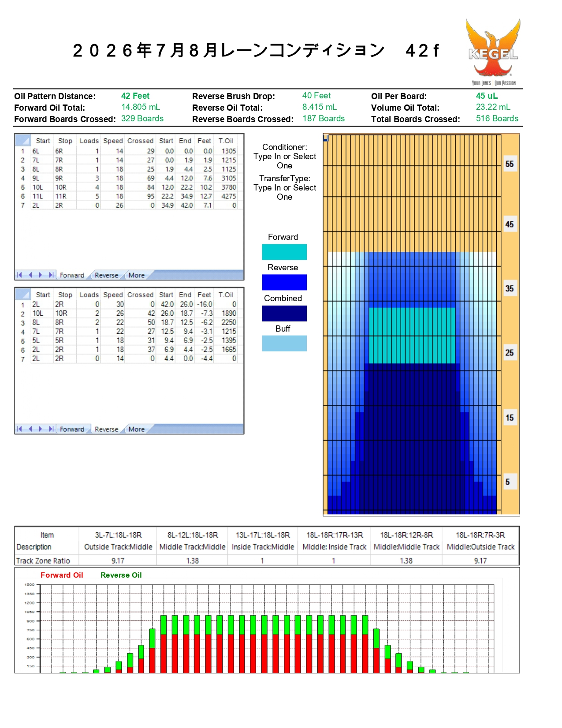Jump to last sheet in reverse table
562x728 pixels.
click(51, 429)
